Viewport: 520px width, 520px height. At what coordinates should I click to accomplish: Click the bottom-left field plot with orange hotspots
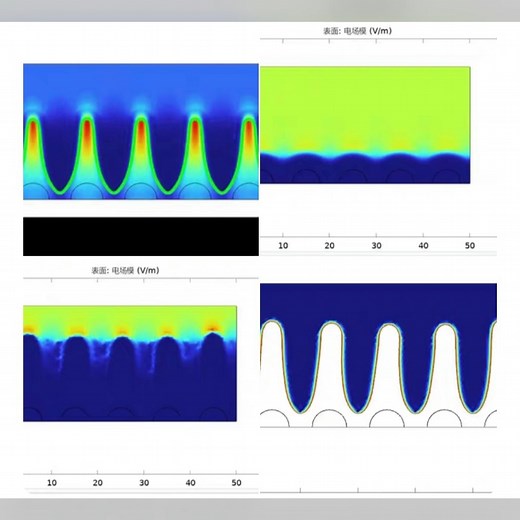130,363
